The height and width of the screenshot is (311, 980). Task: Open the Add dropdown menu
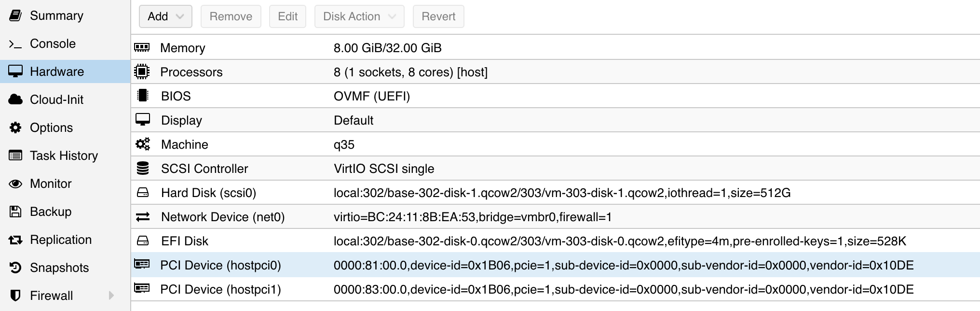click(x=165, y=16)
